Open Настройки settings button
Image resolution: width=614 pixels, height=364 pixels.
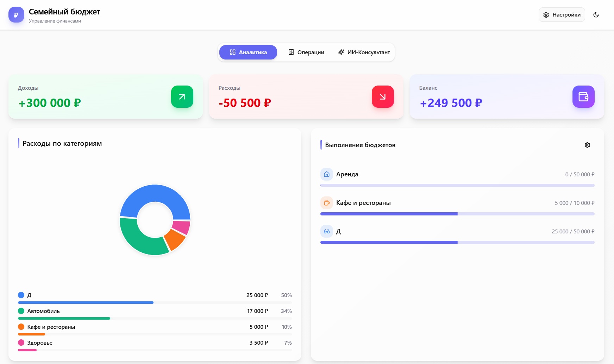[562, 15]
